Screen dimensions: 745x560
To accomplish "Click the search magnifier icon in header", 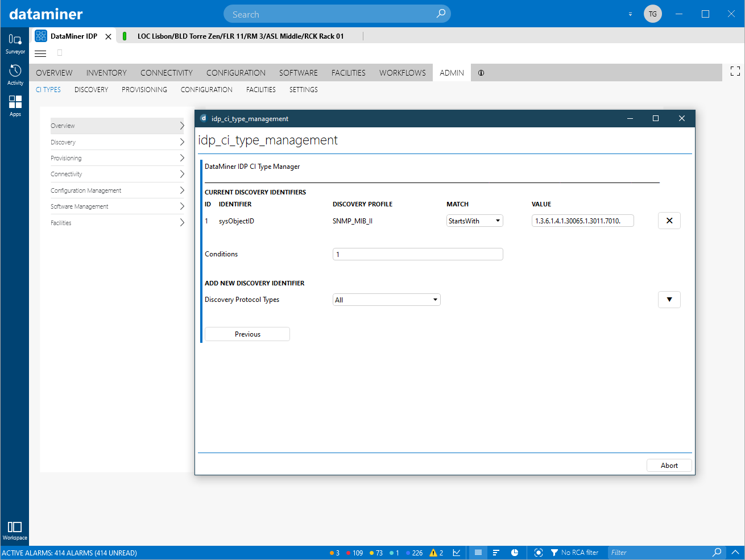I will coord(441,14).
